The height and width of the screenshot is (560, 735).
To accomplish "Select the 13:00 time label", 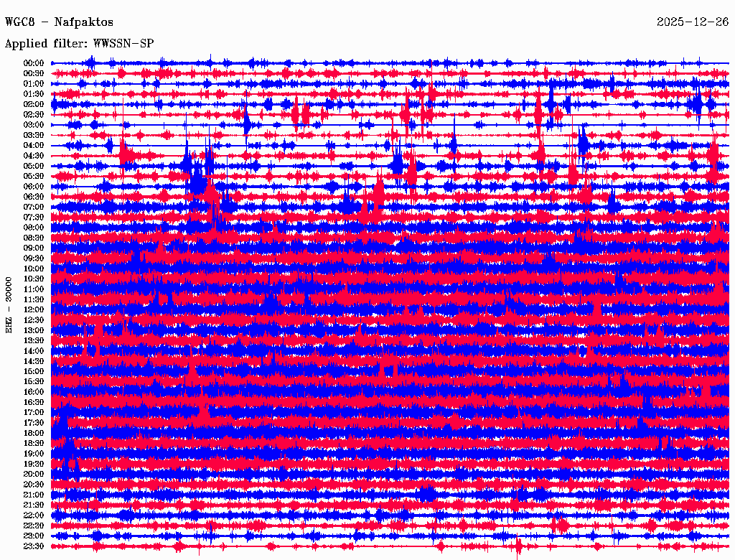I will 34,331.
